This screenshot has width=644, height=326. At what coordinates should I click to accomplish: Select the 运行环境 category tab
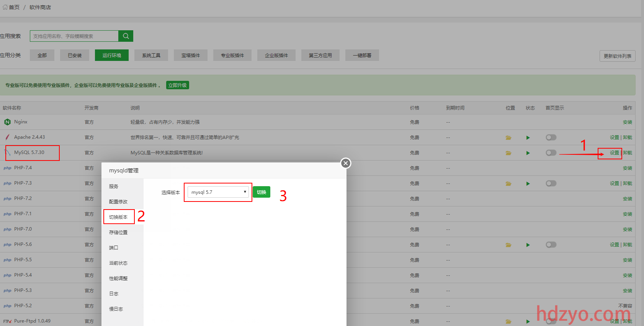(112, 55)
